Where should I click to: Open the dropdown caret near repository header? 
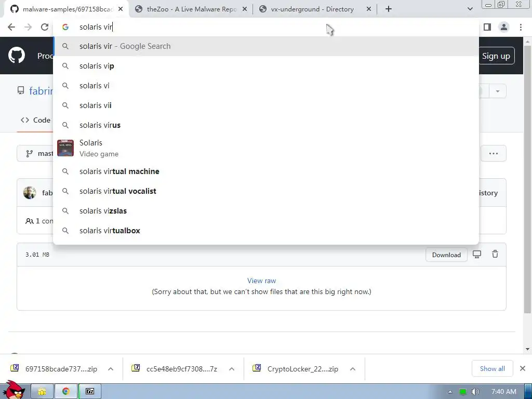pos(498,91)
